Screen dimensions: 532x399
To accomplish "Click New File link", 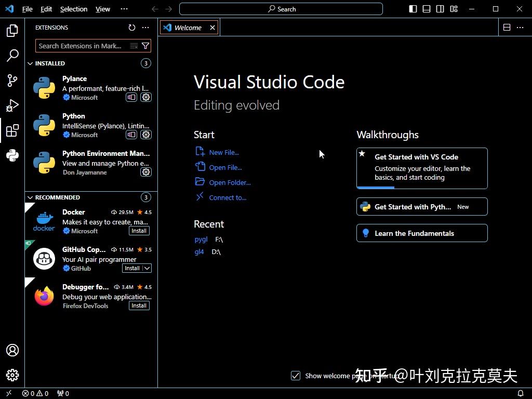I will click(x=224, y=152).
